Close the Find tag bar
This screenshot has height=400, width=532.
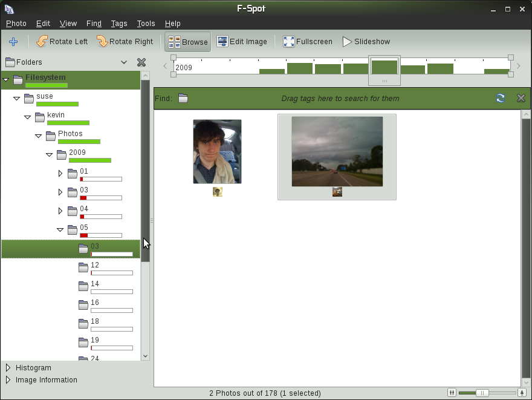(x=521, y=98)
